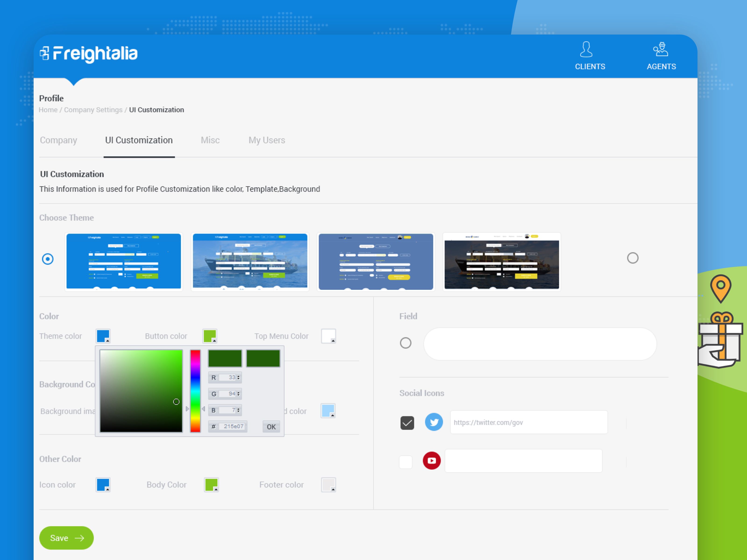Switch to the Misc tab
Viewport: 747px width, 560px height.
click(210, 140)
